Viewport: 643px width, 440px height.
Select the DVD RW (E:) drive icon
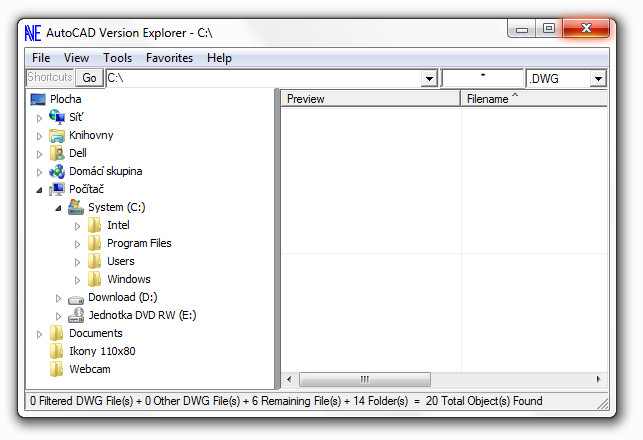click(x=76, y=315)
